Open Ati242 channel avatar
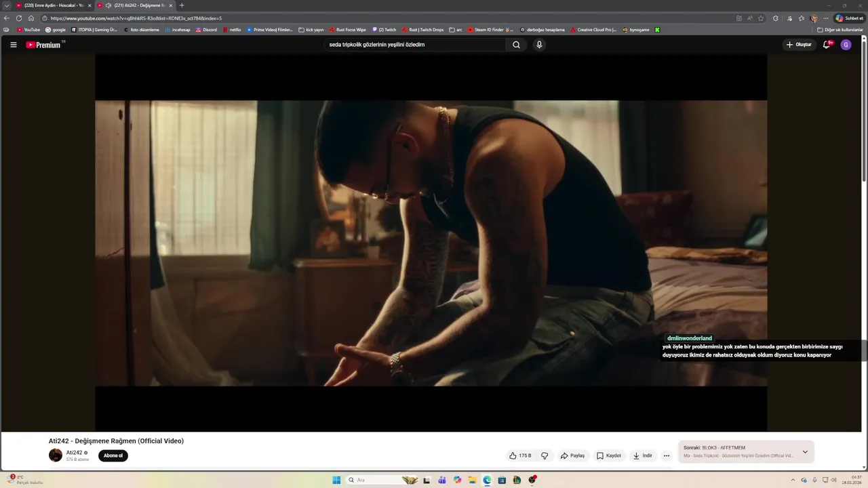868x488 pixels. point(56,455)
